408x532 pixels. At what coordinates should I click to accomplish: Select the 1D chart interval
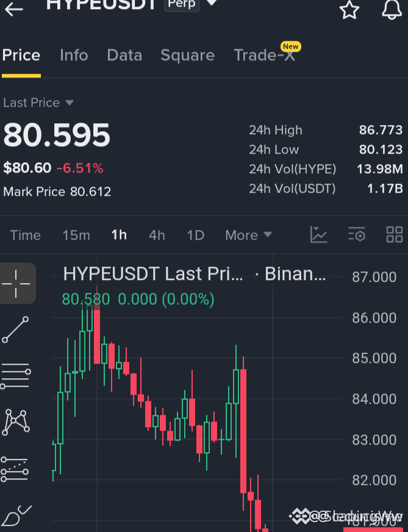[x=196, y=235]
